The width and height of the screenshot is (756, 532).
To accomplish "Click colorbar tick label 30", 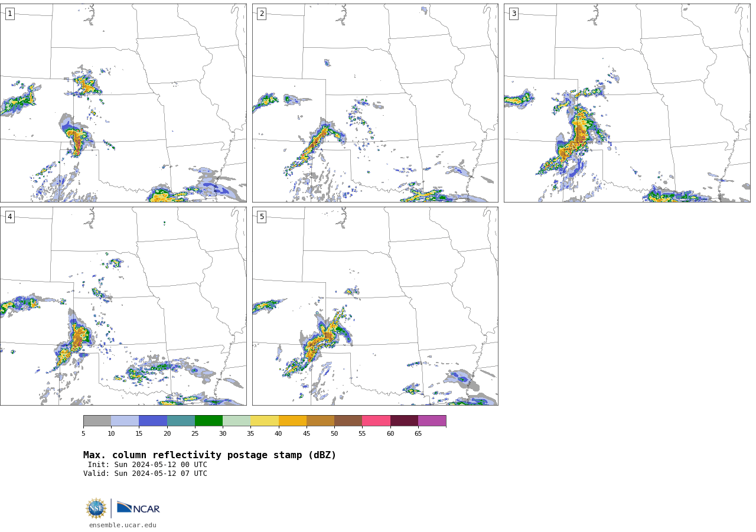I will (x=223, y=434).
